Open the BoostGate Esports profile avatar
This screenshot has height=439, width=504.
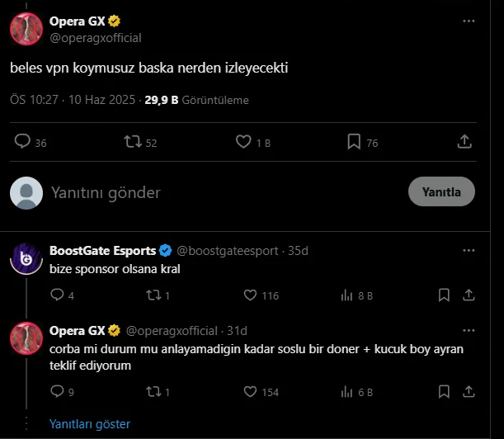26,257
